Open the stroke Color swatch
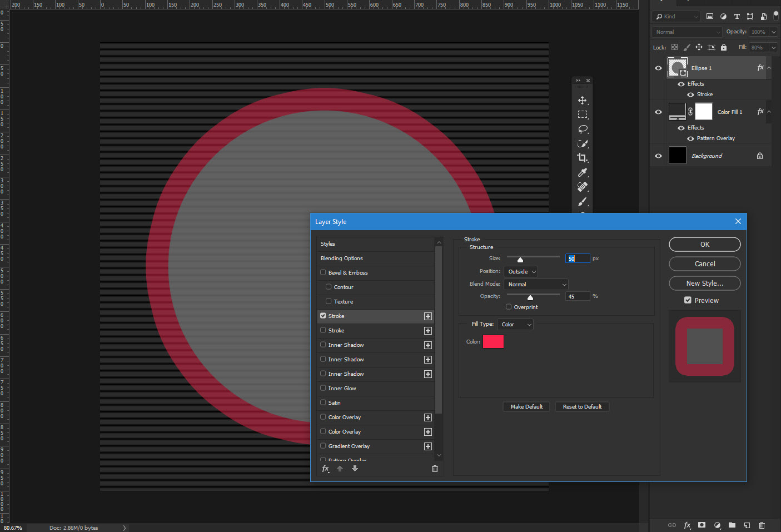The image size is (781, 532). pos(493,341)
